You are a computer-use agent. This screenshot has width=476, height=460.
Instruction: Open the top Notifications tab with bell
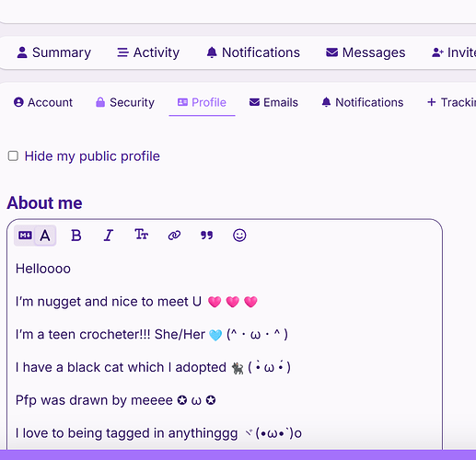(x=253, y=52)
